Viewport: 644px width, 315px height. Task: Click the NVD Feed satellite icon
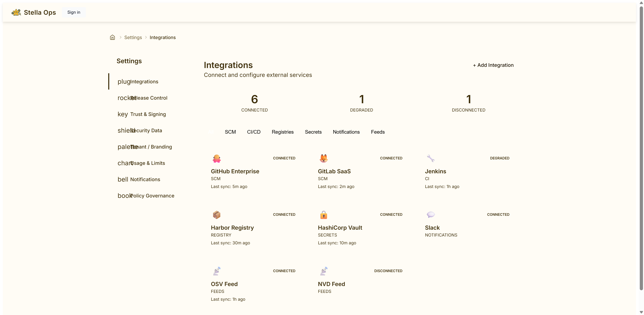[x=324, y=271]
